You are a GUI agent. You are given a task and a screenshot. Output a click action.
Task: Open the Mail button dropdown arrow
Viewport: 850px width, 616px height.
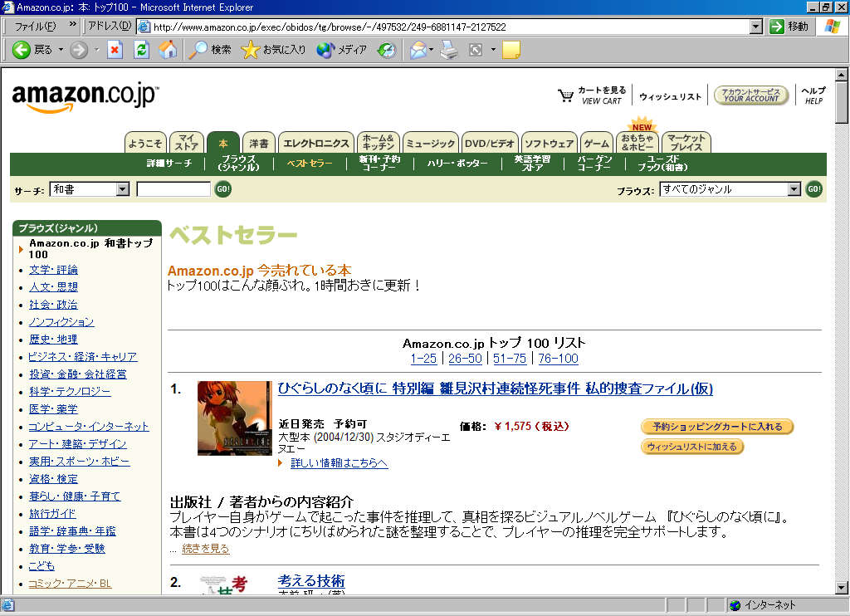(431, 50)
